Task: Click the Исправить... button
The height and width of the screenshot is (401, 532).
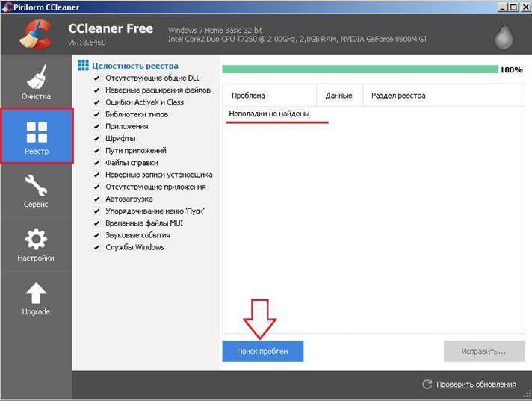Action: pyautogui.click(x=484, y=352)
